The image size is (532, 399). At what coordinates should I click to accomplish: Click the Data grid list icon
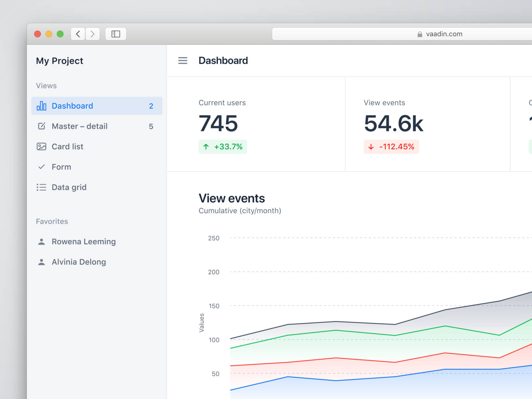(42, 187)
